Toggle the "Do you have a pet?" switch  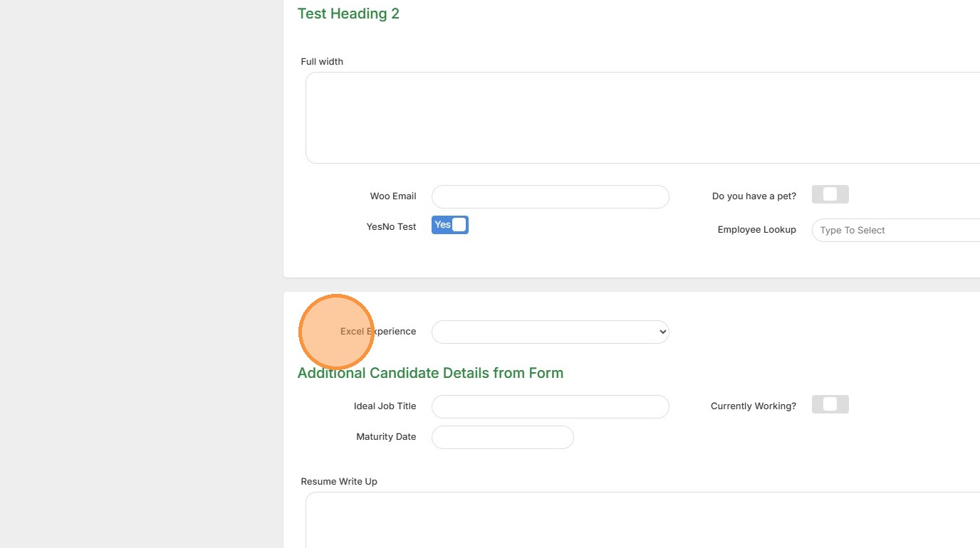[x=830, y=194]
